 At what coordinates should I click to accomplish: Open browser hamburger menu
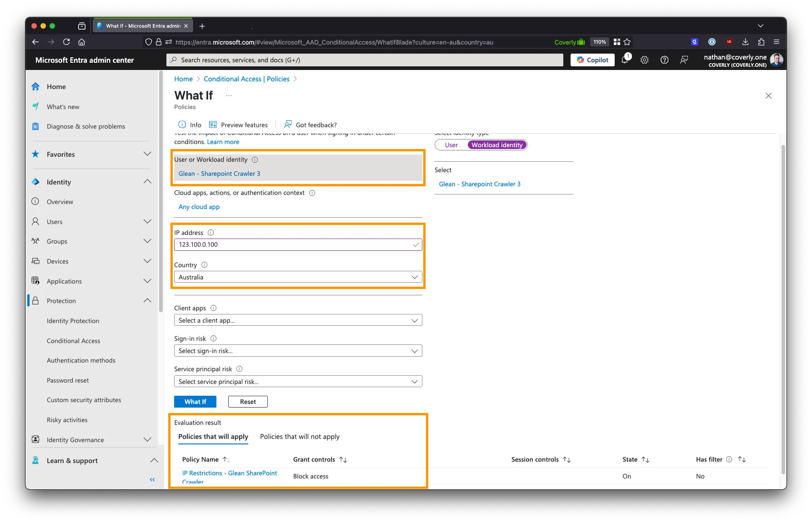click(777, 42)
